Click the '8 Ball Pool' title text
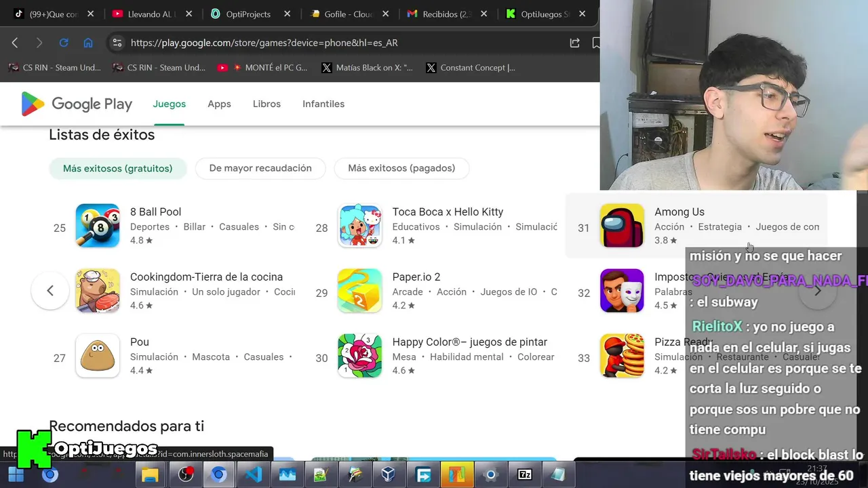The image size is (868, 488). coord(155,211)
